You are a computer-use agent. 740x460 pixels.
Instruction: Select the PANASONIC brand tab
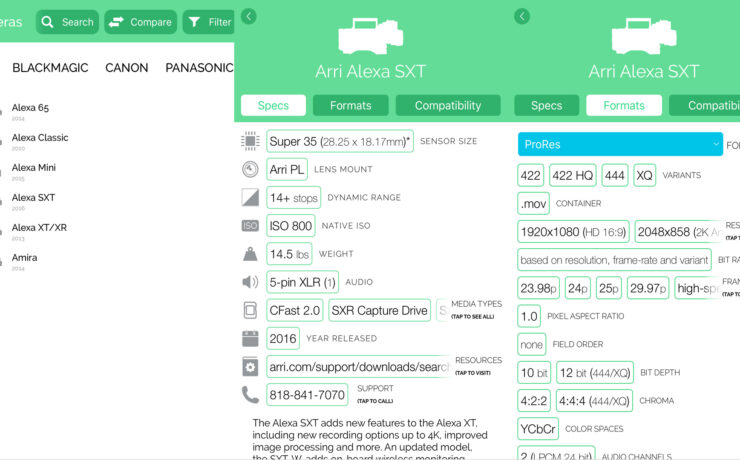tap(199, 68)
